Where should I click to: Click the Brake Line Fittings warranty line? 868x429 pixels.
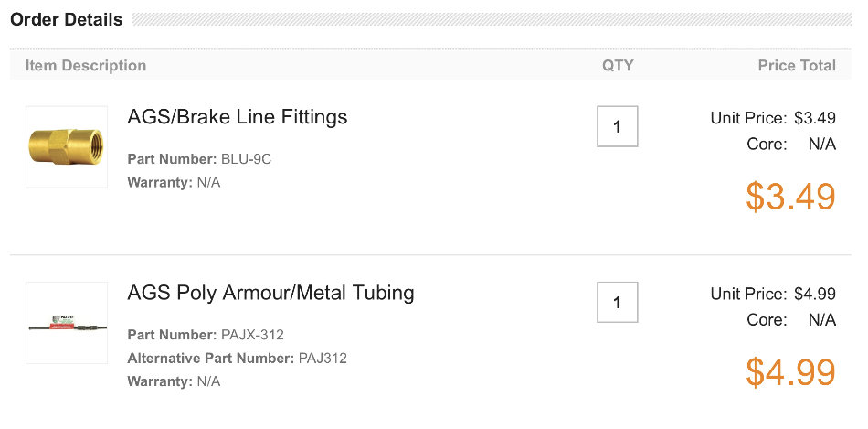(174, 182)
